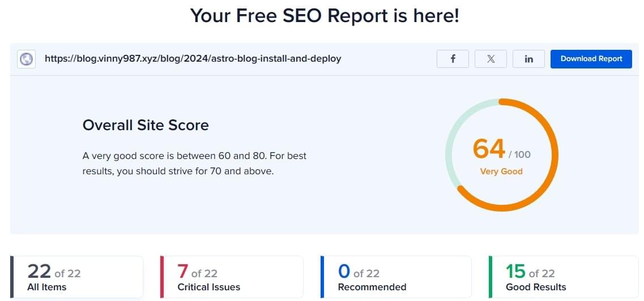
Task: Click the Overall Site Score heading
Action: pyautogui.click(x=146, y=125)
